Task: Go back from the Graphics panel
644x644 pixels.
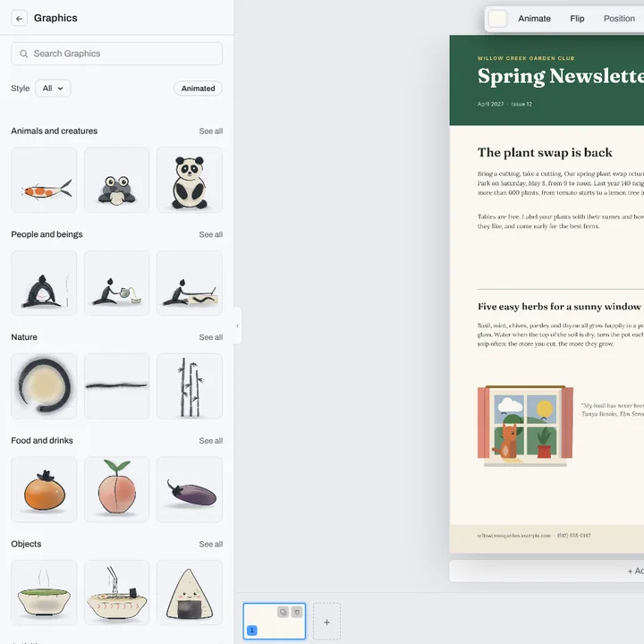Action: click(19, 19)
